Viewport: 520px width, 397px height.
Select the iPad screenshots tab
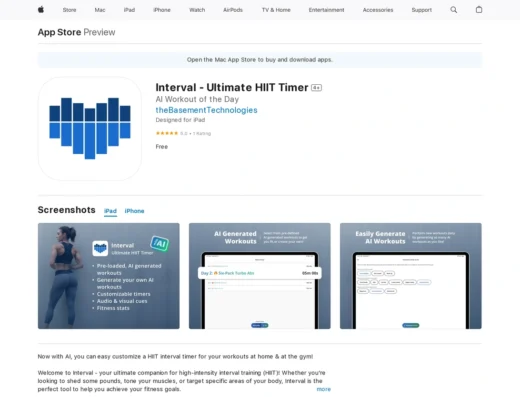click(110, 211)
